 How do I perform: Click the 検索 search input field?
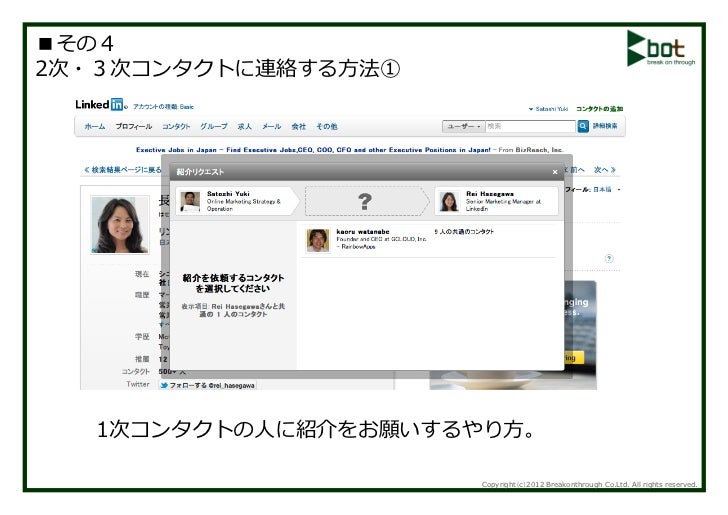[531, 126]
